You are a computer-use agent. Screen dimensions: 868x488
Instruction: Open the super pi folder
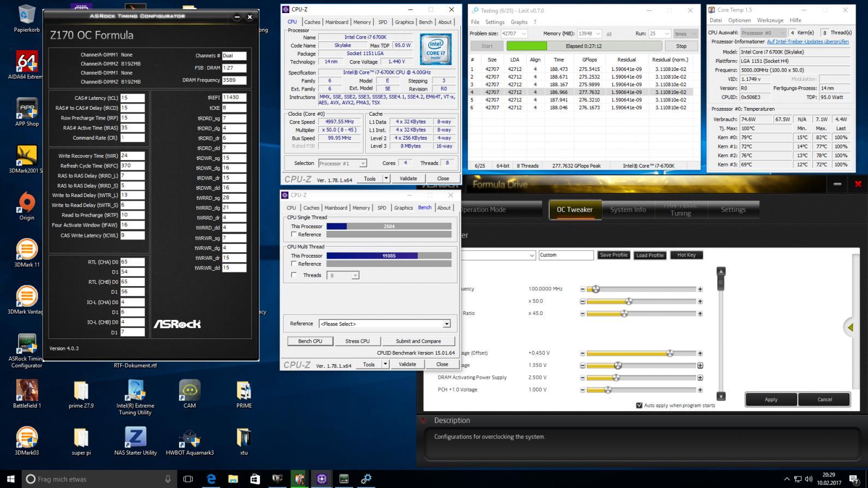[x=81, y=441]
